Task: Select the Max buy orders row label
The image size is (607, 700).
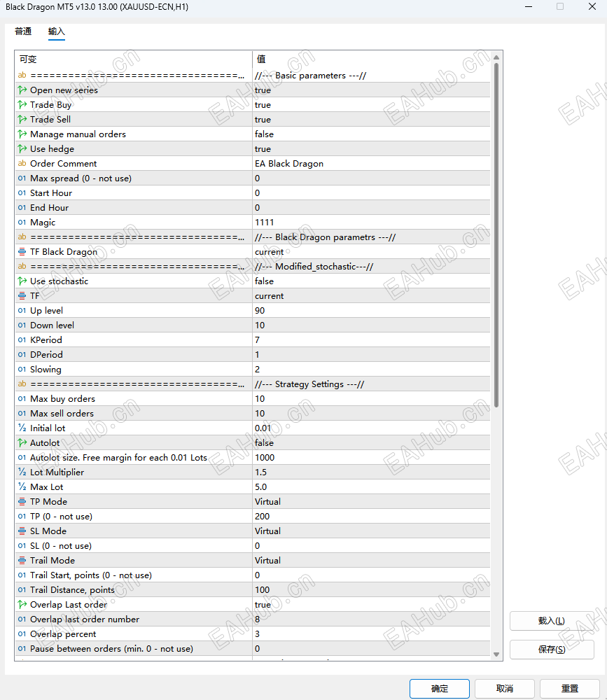Action: (x=62, y=399)
